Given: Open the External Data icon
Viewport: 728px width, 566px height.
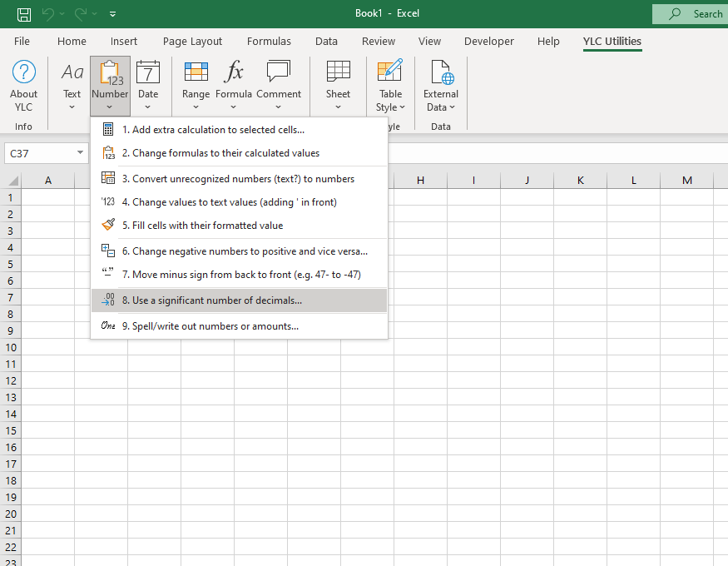Looking at the screenshot, I should (x=441, y=73).
